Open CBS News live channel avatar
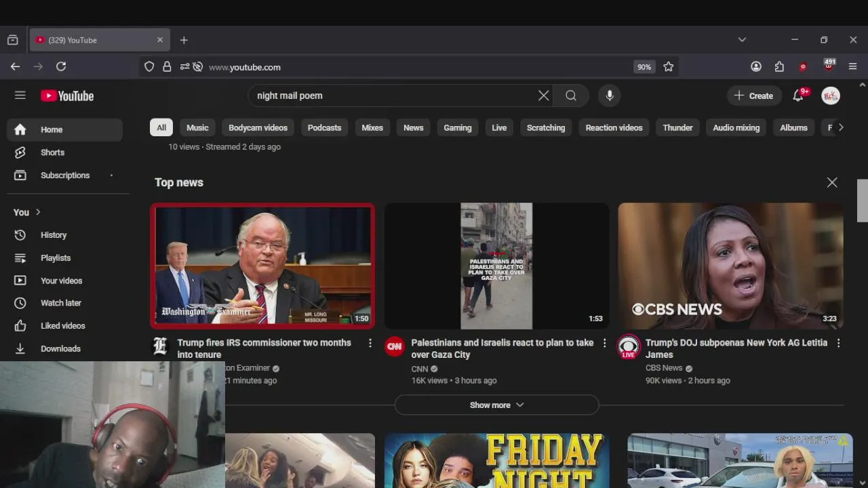This screenshot has width=868, height=488. coord(629,347)
